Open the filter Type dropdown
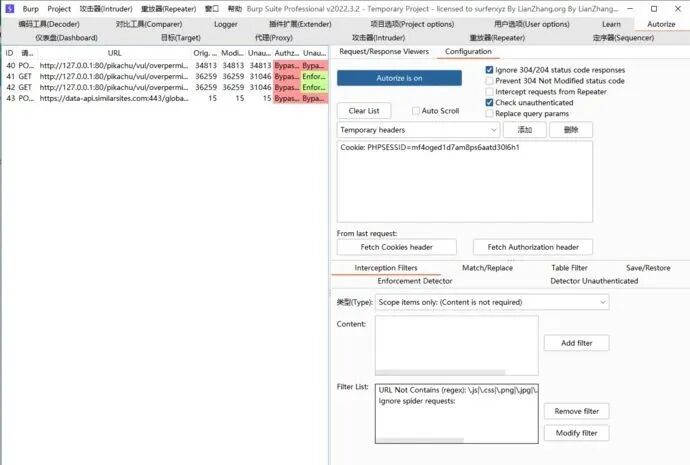This screenshot has height=465, width=690. tap(492, 302)
